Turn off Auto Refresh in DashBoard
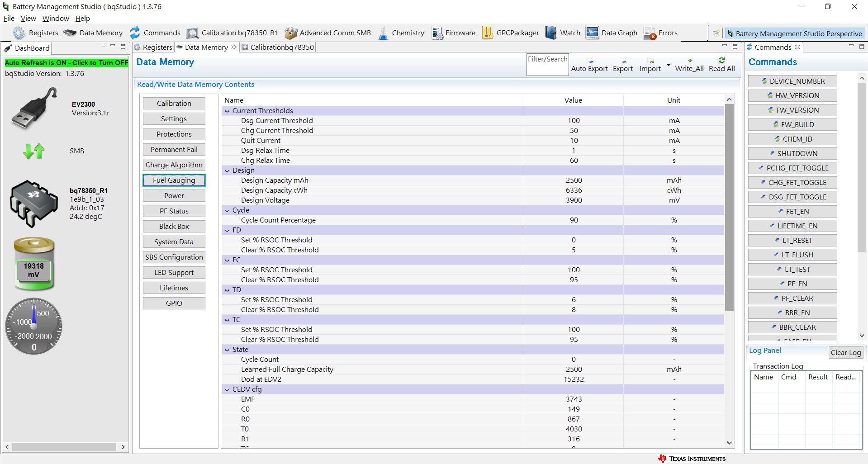This screenshot has height=464, width=868. [66, 63]
